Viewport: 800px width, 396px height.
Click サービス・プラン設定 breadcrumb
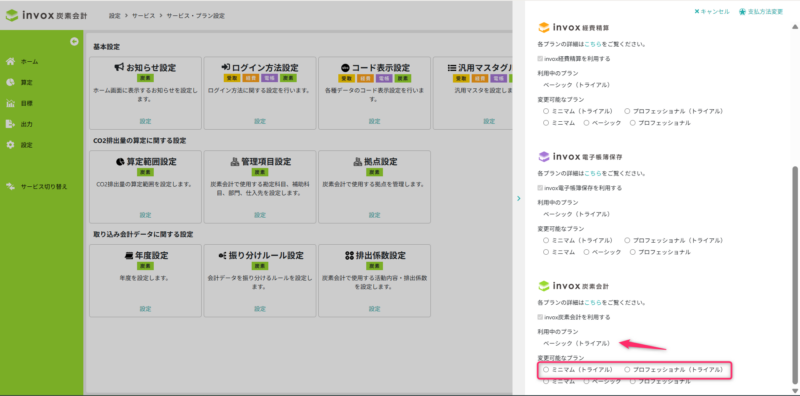tap(195, 16)
